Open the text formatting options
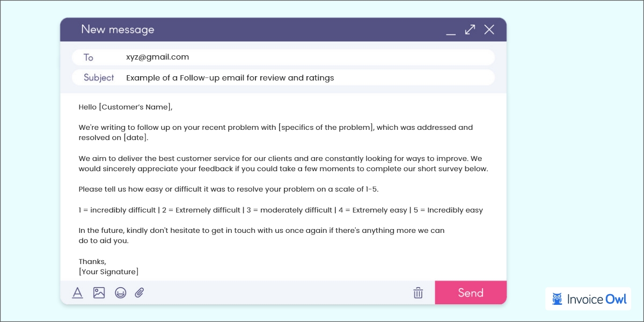644x322 pixels. [78, 292]
